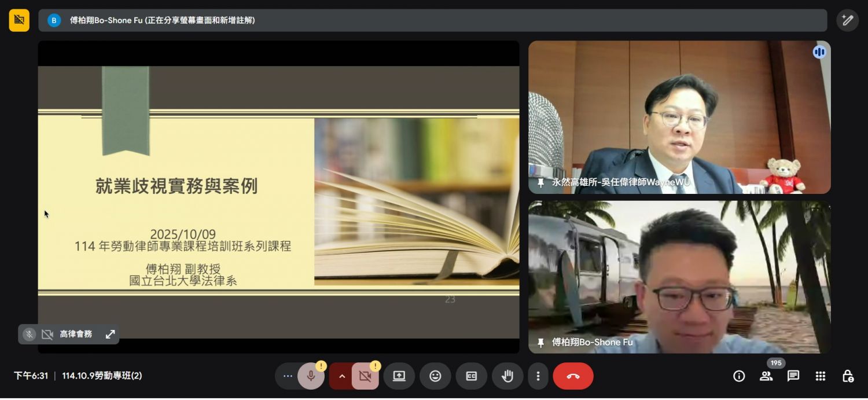
Task: Raise your hand in the meeting
Action: (x=507, y=376)
